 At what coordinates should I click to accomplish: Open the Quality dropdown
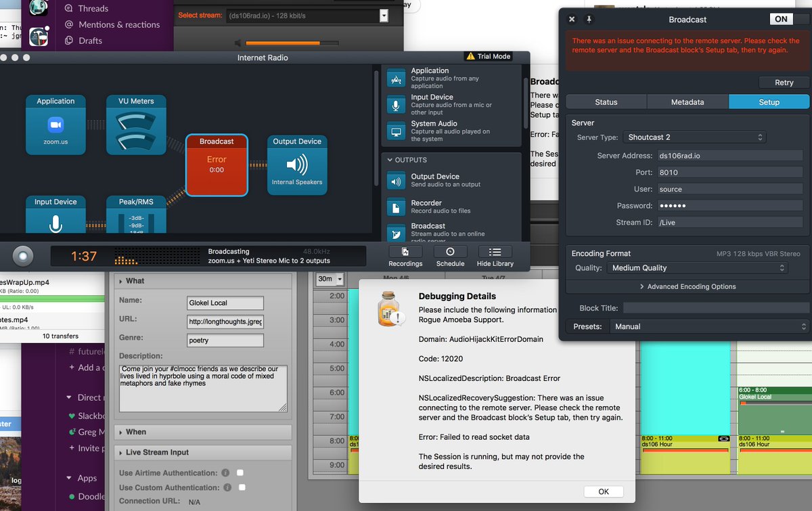click(x=697, y=268)
